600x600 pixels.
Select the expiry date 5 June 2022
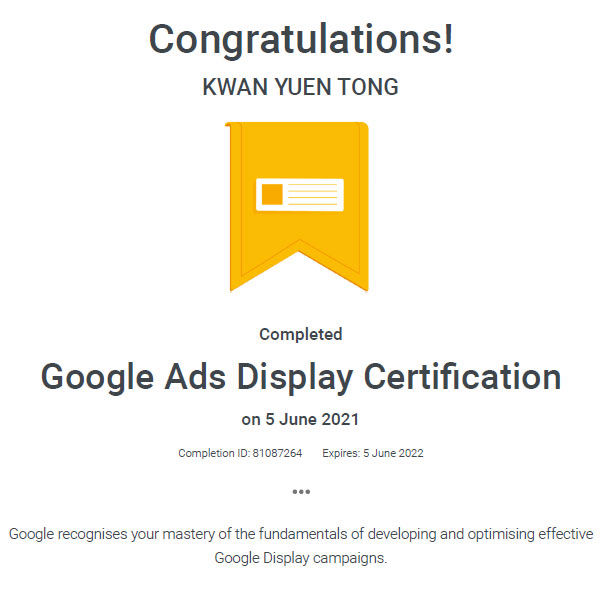tap(394, 453)
